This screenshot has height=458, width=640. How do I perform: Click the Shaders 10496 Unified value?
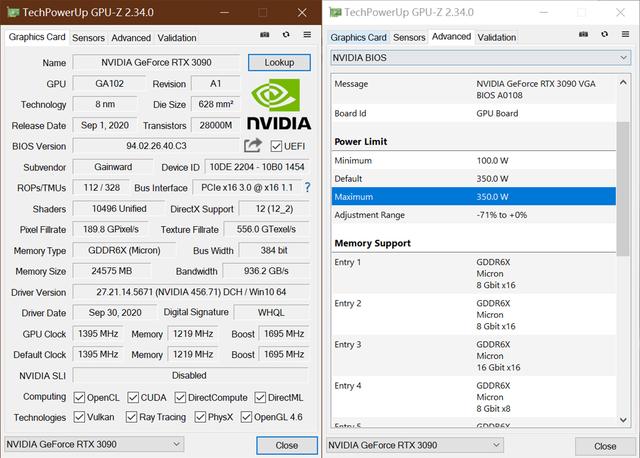click(119, 209)
